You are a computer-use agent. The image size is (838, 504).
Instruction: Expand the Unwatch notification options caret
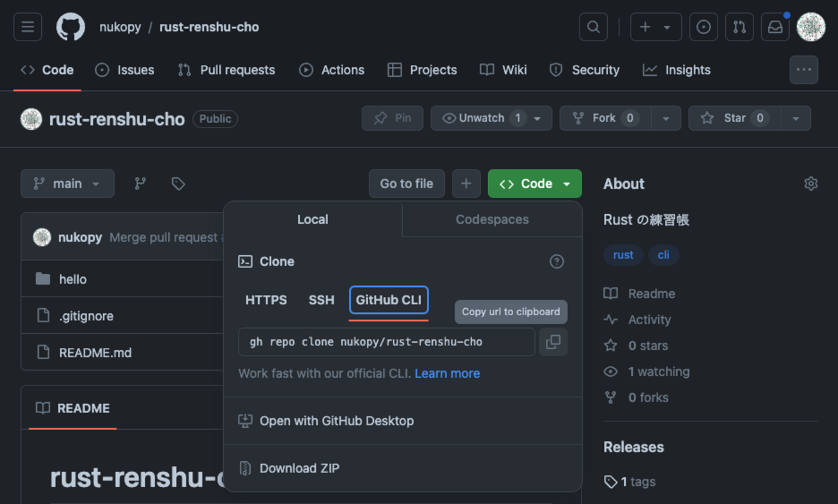pos(538,118)
